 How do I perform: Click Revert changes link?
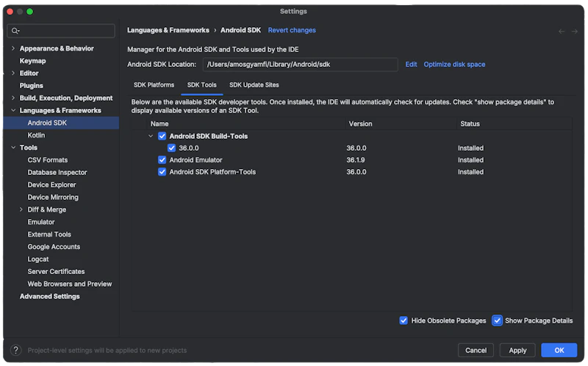[292, 30]
